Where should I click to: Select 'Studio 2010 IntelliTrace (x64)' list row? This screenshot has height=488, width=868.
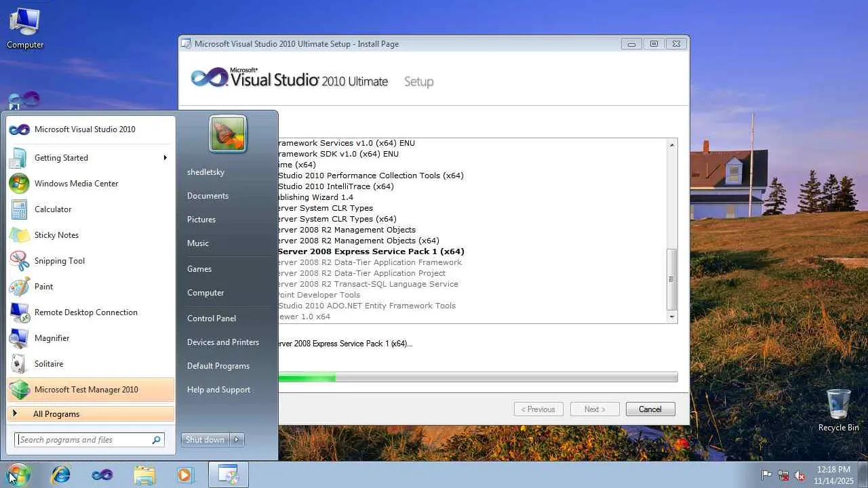click(336, 186)
